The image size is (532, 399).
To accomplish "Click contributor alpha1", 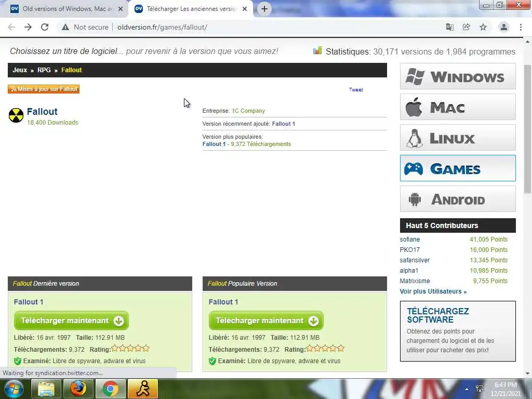I will (x=409, y=270).
